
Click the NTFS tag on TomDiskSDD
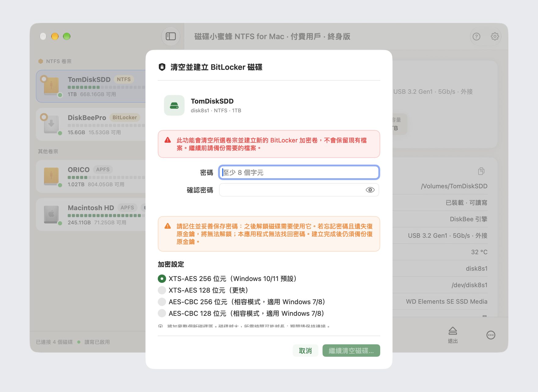(x=124, y=80)
